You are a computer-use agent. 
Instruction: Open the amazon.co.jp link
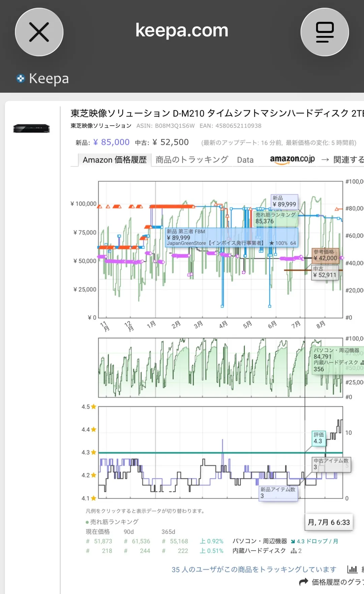point(292,159)
